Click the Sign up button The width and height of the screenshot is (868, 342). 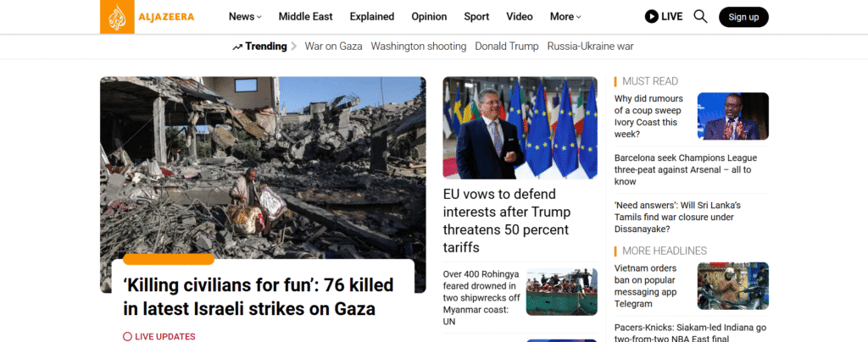pyautogui.click(x=743, y=17)
